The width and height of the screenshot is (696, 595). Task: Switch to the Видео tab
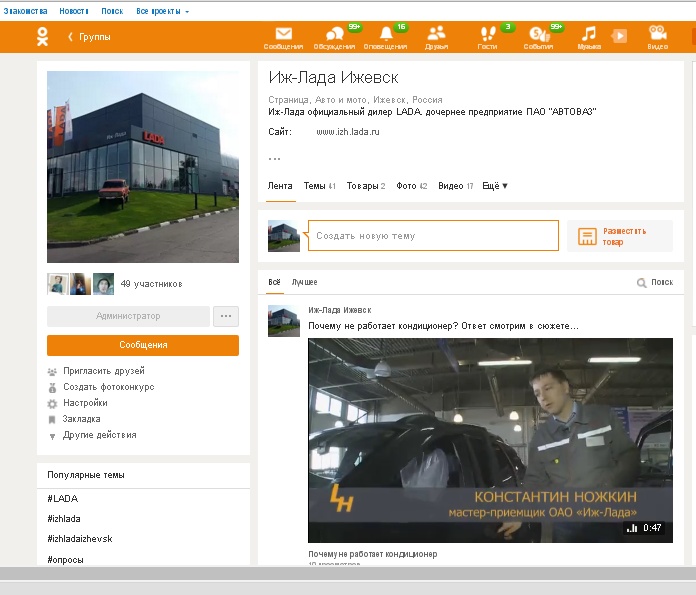point(455,186)
